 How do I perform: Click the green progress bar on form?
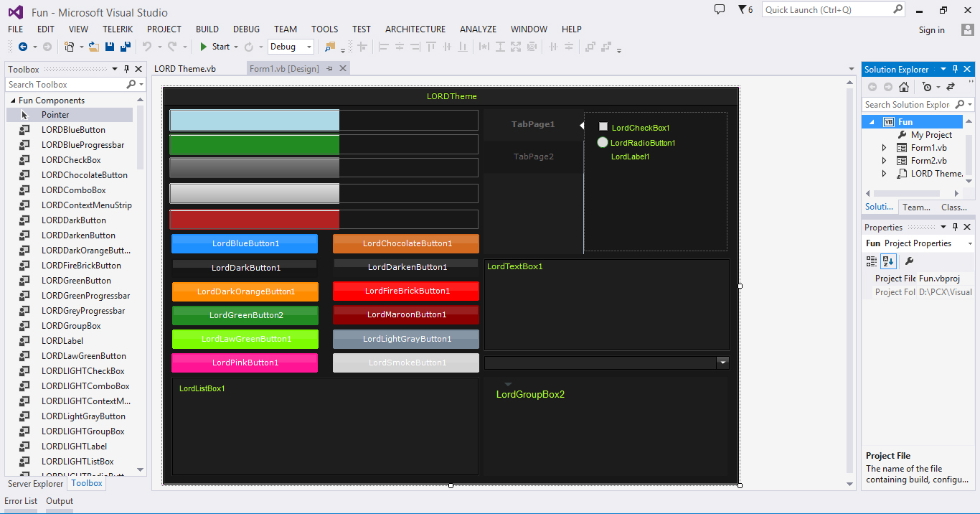324,144
